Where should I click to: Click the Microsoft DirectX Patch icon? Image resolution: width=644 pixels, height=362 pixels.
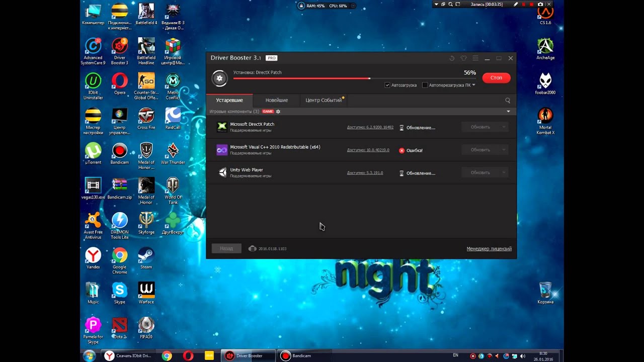(x=222, y=127)
